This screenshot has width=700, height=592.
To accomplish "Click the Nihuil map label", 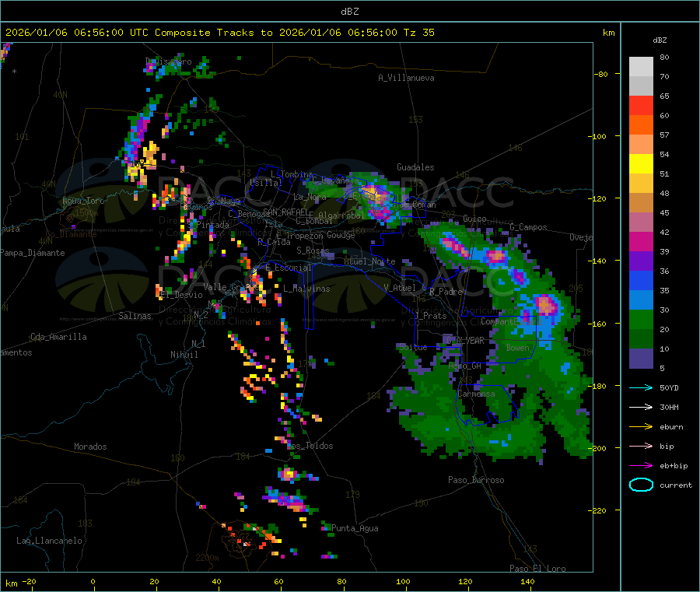I will click(184, 355).
